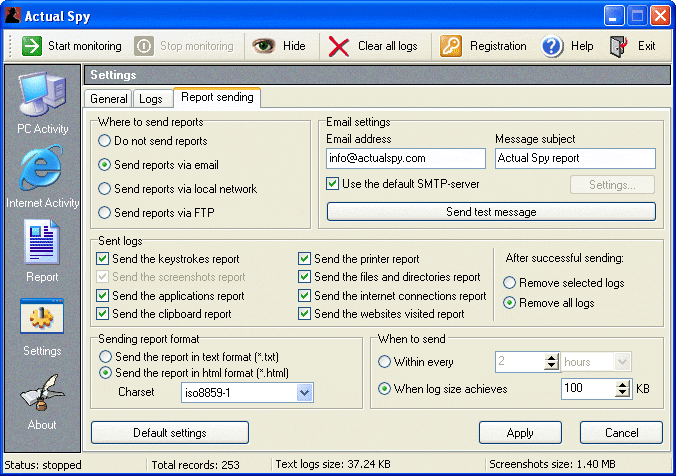Click Text logs size: 37.24 KB status
This screenshot has width=676, height=476.
tap(333, 464)
